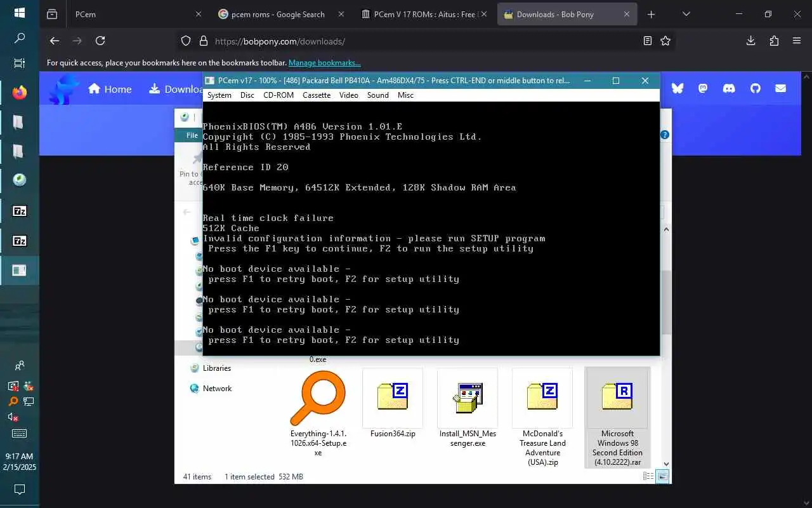This screenshot has height=508, width=812.
Task: Click the Home link on Bob Pony site
Action: coord(110,89)
